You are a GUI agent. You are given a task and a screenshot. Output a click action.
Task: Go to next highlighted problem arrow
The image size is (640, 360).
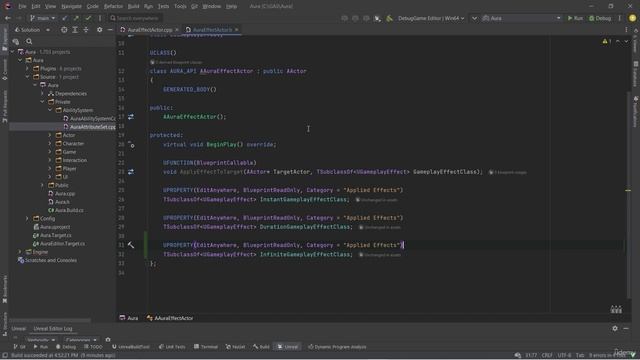(x=626, y=41)
